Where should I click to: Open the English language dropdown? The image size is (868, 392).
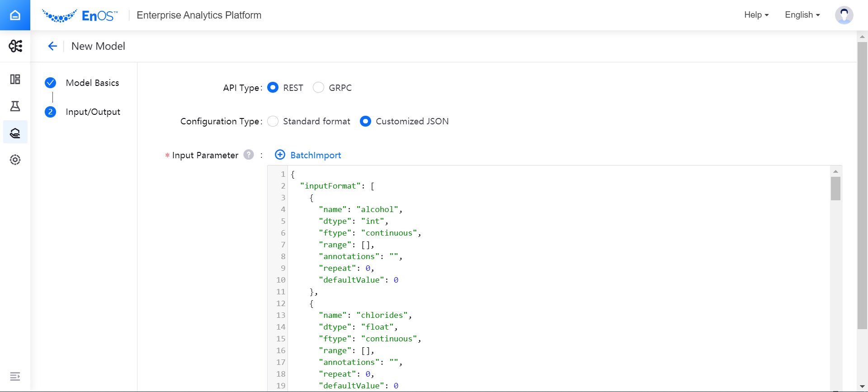point(802,15)
